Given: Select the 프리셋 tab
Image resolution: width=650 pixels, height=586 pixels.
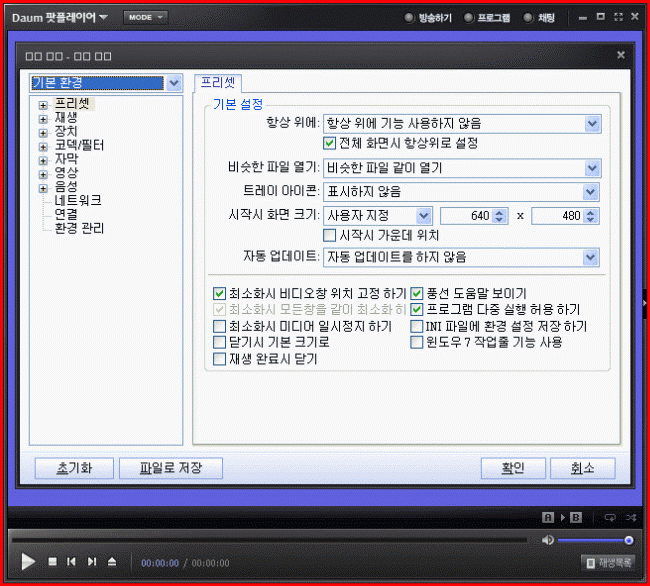Looking at the screenshot, I should (217, 82).
